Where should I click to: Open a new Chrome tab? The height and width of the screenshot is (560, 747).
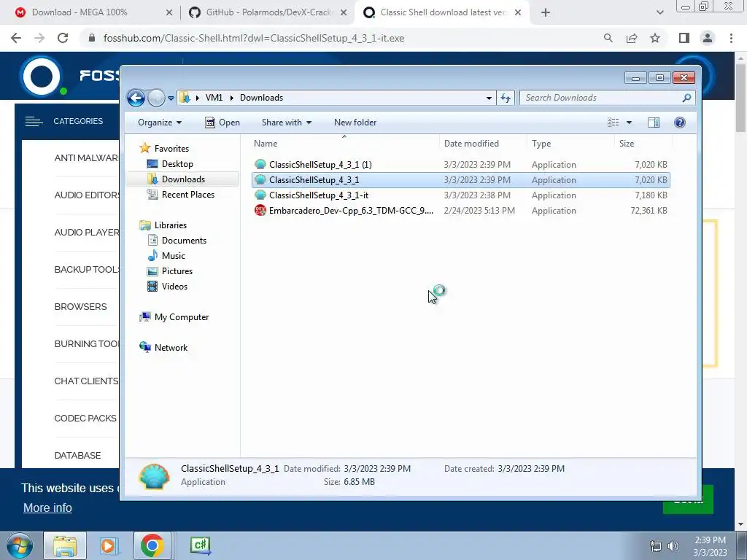coord(546,13)
